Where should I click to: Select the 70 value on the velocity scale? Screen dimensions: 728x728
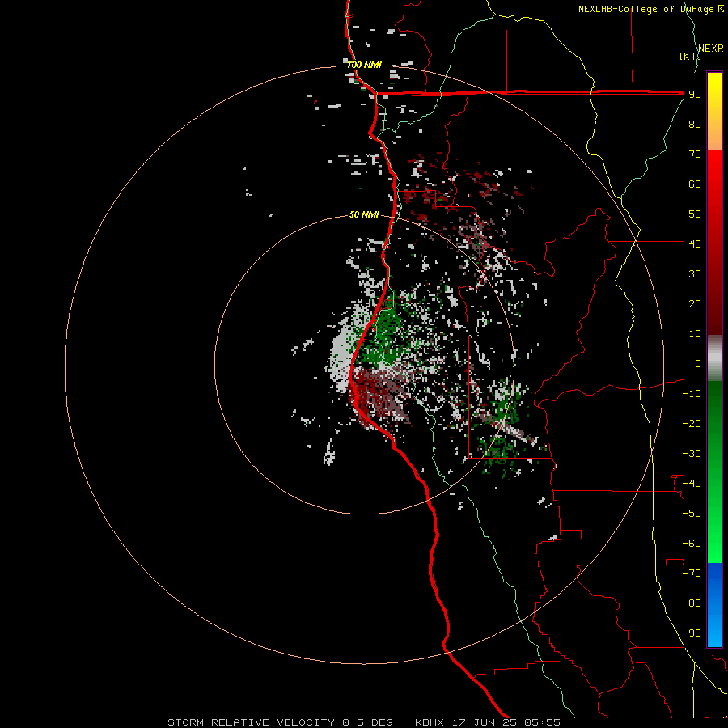point(695,154)
